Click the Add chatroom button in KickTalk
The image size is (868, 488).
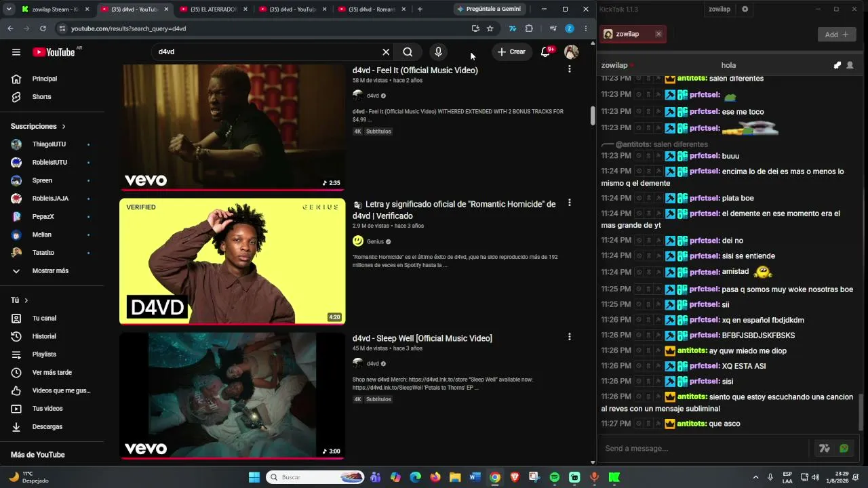tap(837, 35)
